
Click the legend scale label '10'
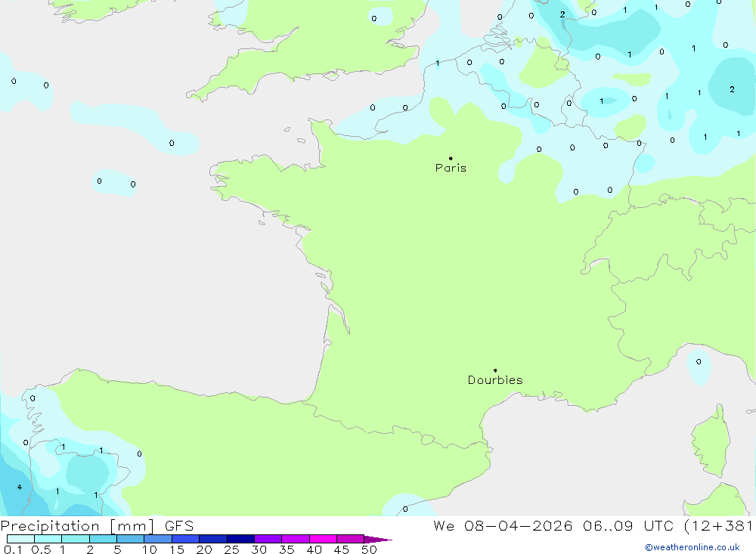(x=150, y=549)
